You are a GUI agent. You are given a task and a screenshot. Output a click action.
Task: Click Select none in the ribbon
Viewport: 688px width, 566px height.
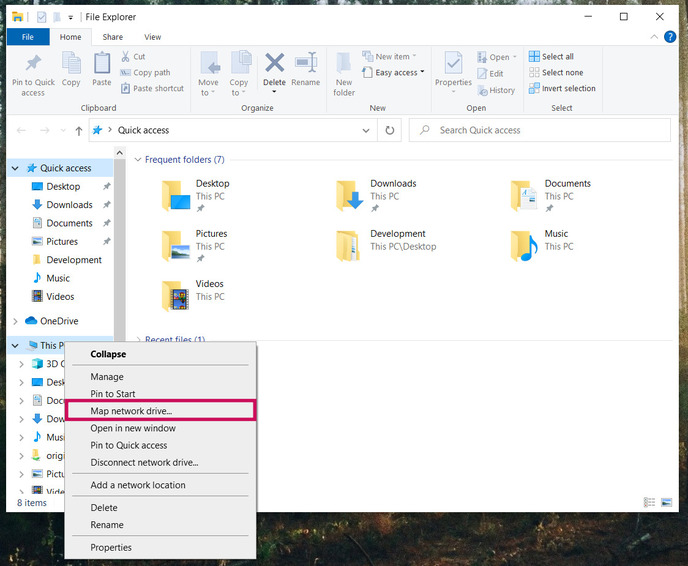pos(556,72)
